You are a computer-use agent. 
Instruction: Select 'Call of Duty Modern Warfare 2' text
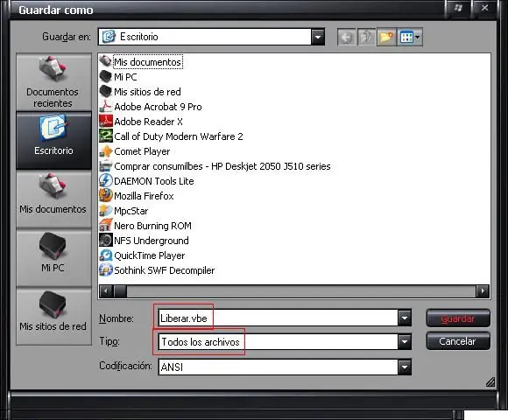coord(179,136)
